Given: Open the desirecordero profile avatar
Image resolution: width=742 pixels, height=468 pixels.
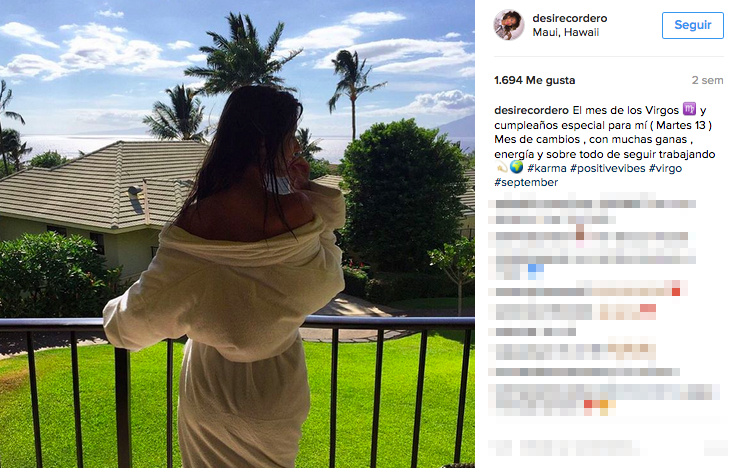Looking at the screenshot, I should [x=509, y=25].
